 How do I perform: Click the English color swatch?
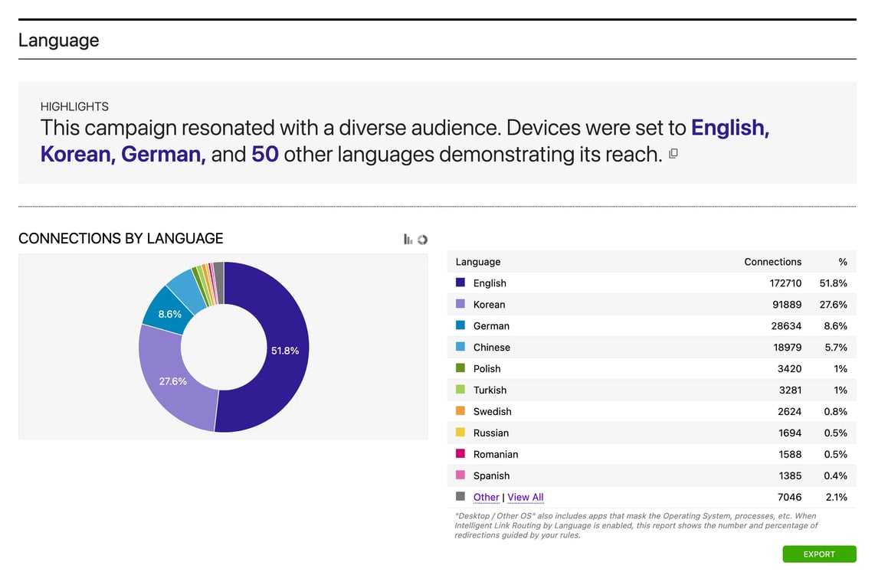460,283
